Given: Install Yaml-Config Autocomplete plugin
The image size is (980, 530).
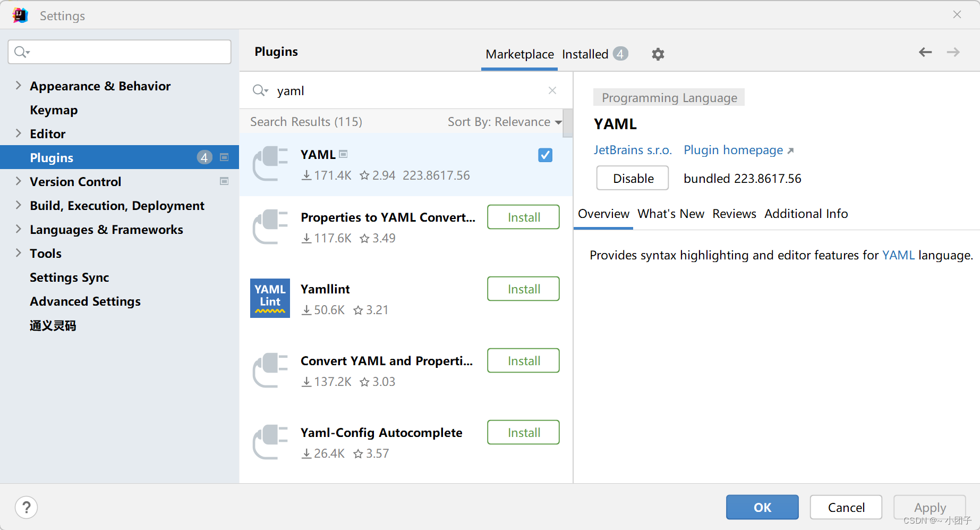Looking at the screenshot, I should point(523,432).
